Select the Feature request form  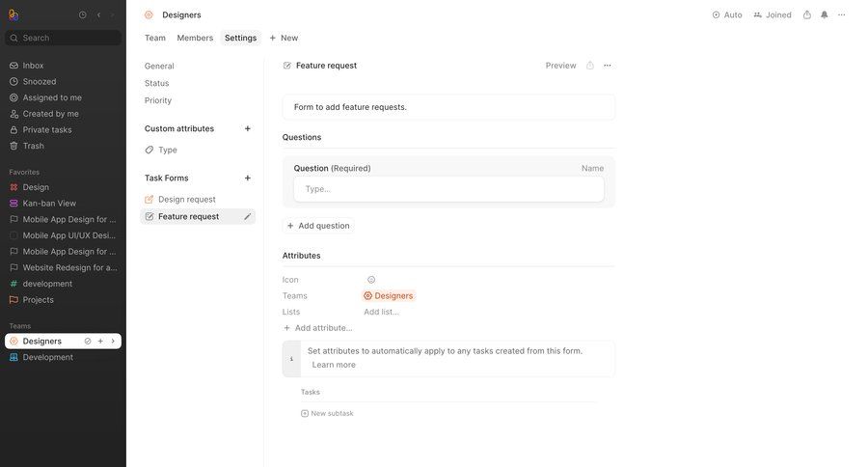(x=188, y=216)
